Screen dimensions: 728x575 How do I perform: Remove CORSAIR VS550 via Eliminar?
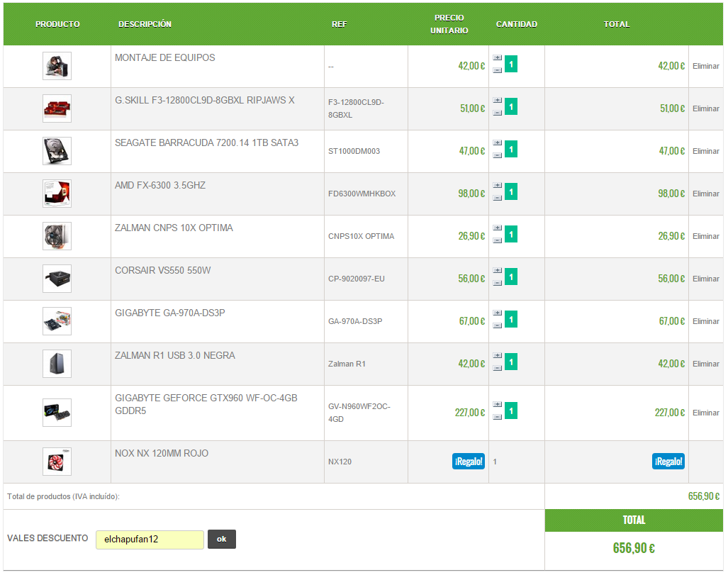pos(706,279)
